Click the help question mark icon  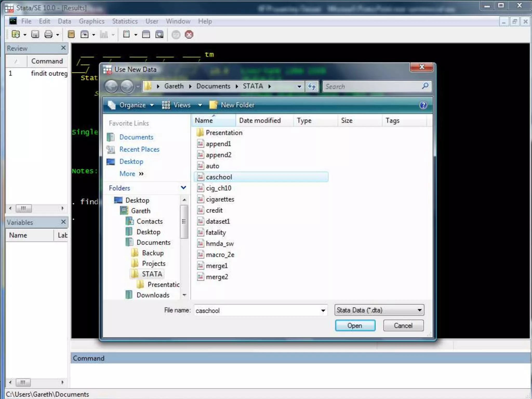click(423, 105)
